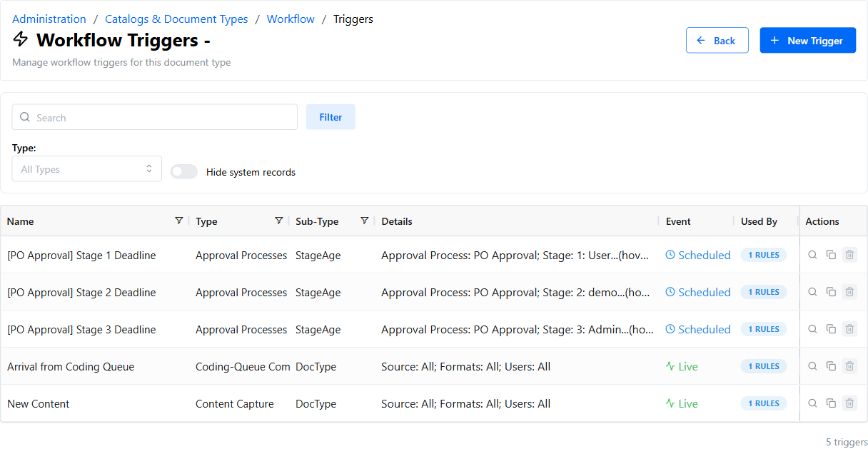868x449 pixels.
Task: Click Live event in New Content row
Action: pyautogui.click(x=682, y=404)
